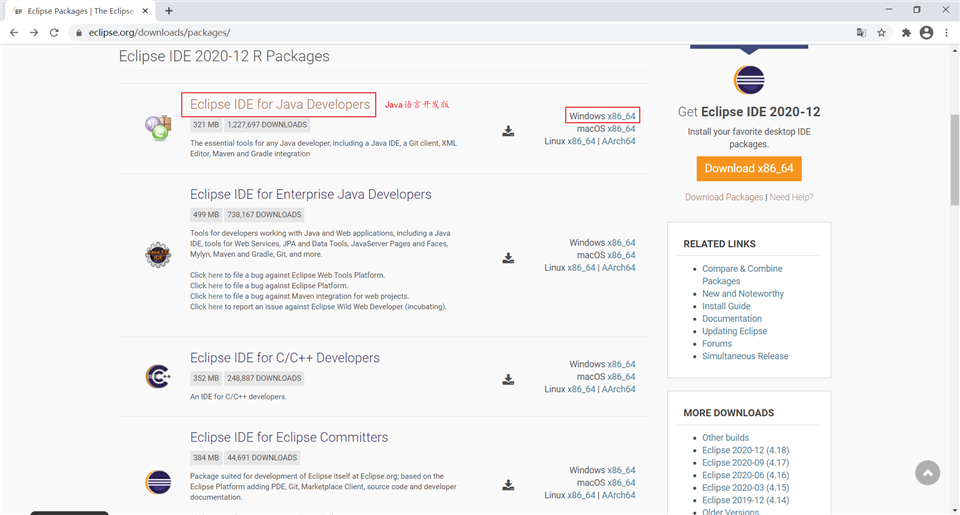Download Windows x86_64 for Eclipse Committers
Image resolution: width=960 pixels, height=515 pixels.
coord(621,470)
